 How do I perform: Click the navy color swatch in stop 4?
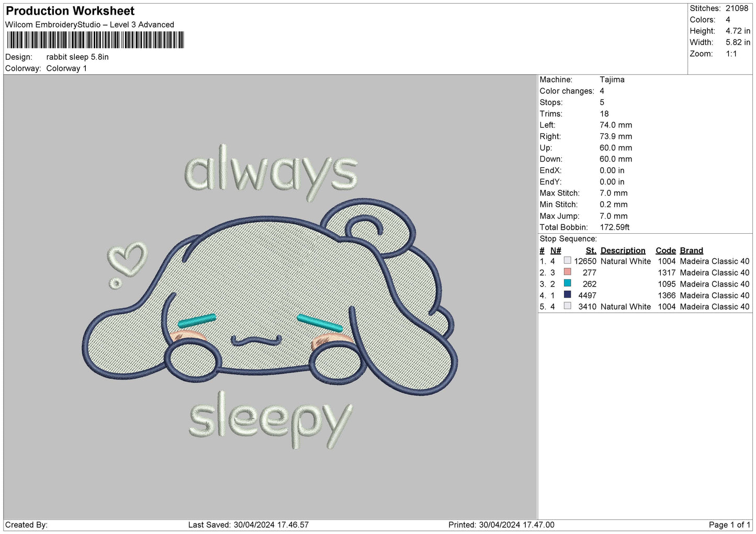(x=567, y=295)
